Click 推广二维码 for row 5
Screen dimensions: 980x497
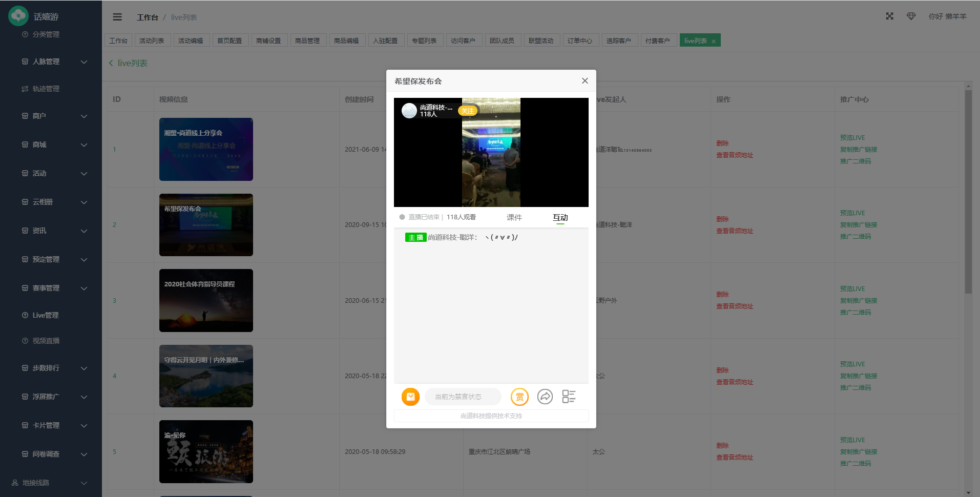pyautogui.click(x=856, y=464)
